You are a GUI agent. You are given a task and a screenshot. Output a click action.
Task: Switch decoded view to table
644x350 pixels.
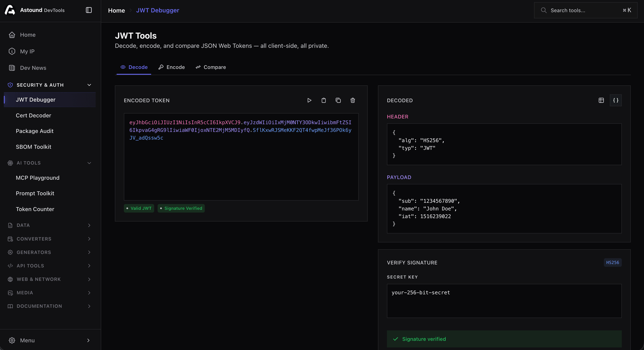601,100
